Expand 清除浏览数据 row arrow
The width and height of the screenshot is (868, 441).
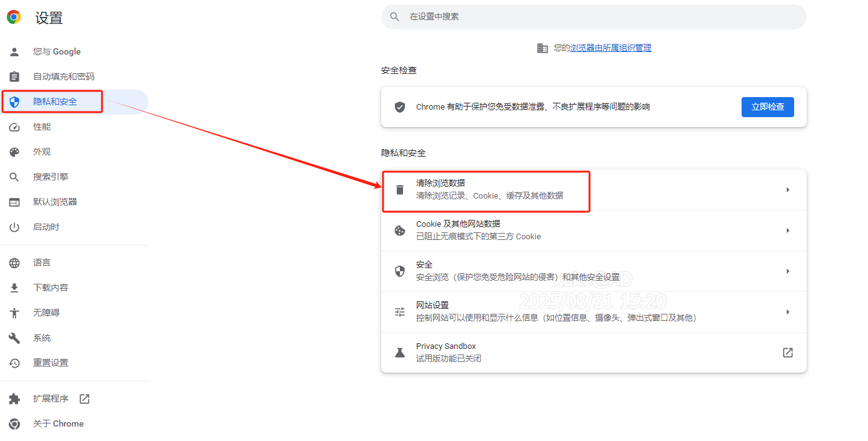[x=788, y=190]
